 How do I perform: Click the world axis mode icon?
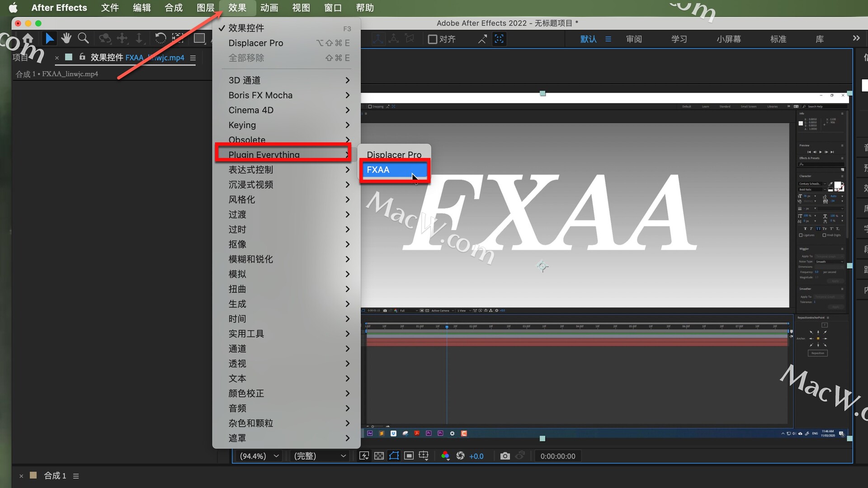point(394,39)
